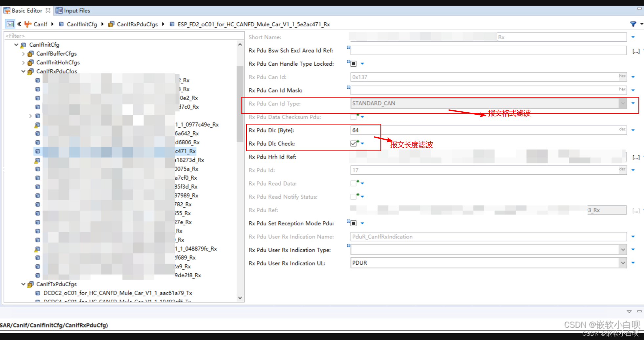Toggle Rx Pdu Can Handle Type Locked
Screen dimensions: 644x340
354,63
